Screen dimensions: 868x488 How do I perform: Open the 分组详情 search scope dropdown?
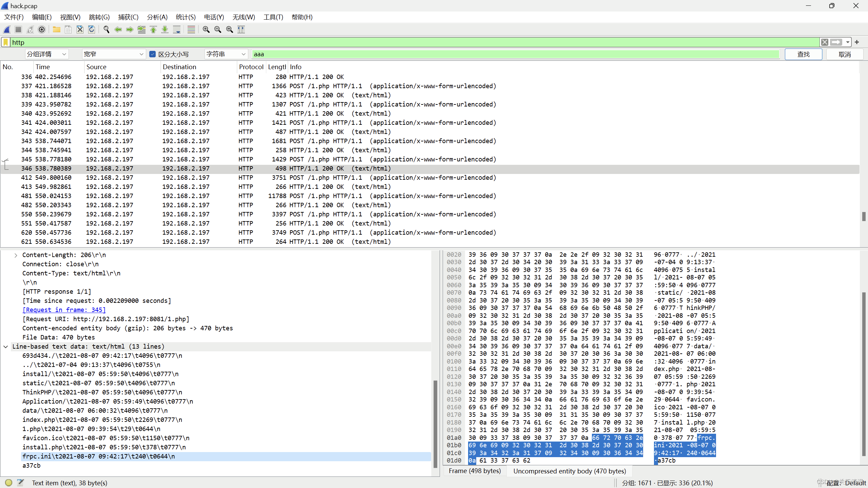click(46, 54)
